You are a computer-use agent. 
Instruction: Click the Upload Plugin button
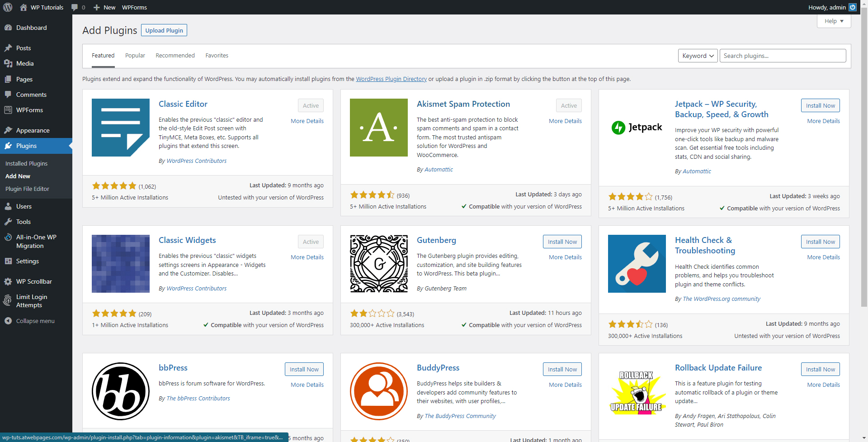point(164,30)
